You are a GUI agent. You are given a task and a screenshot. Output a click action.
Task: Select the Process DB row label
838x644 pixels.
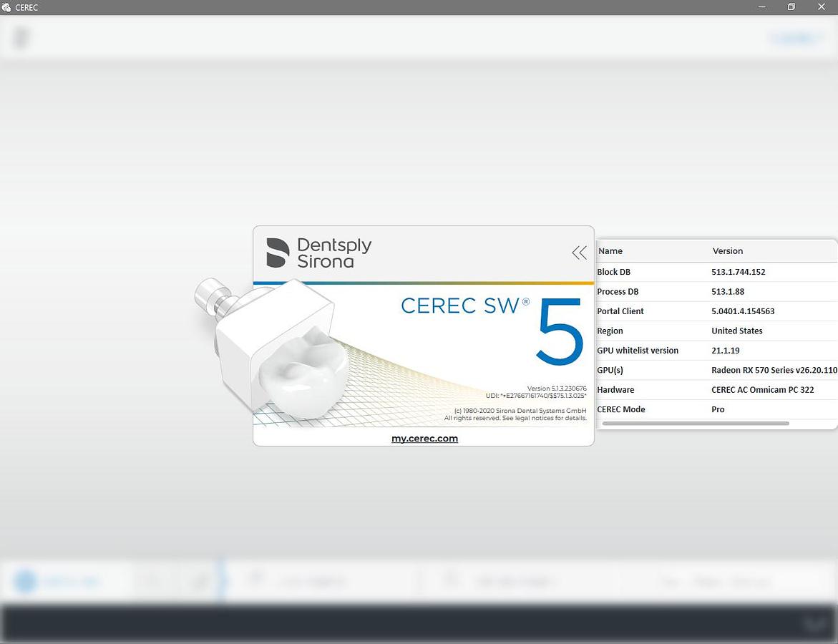(x=618, y=291)
